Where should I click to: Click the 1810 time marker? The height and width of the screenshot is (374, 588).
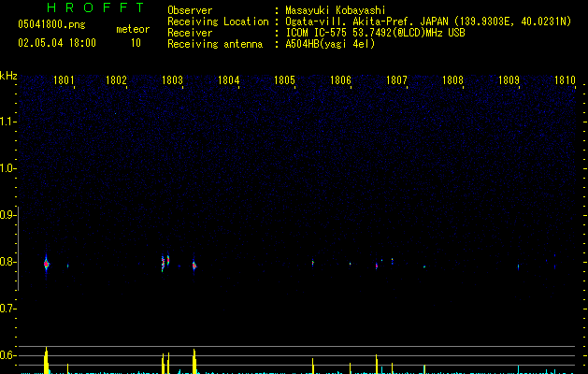click(x=565, y=80)
